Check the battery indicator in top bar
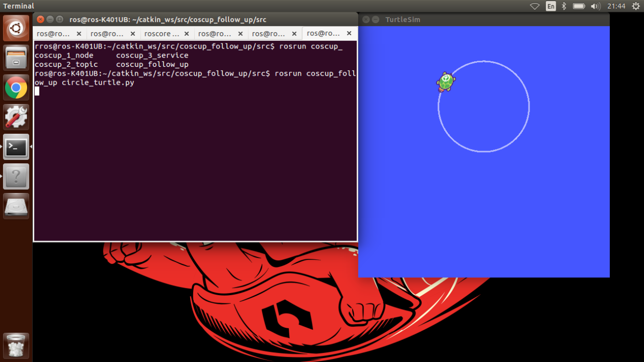Image resolution: width=644 pixels, height=362 pixels. tap(579, 6)
